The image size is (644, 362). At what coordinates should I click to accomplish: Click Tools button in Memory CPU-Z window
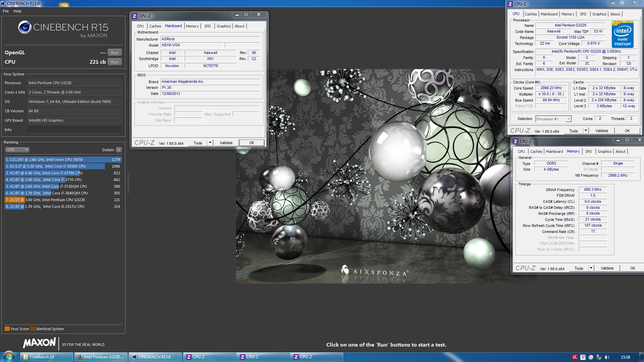pyautogui.click(x=579, y=268)
